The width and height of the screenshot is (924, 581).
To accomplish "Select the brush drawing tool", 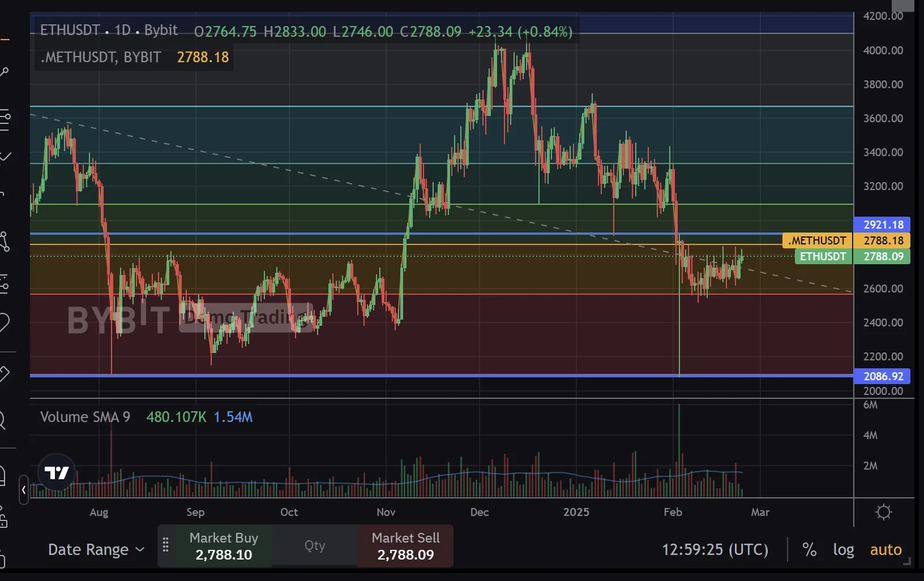I will tap(5, 156).
